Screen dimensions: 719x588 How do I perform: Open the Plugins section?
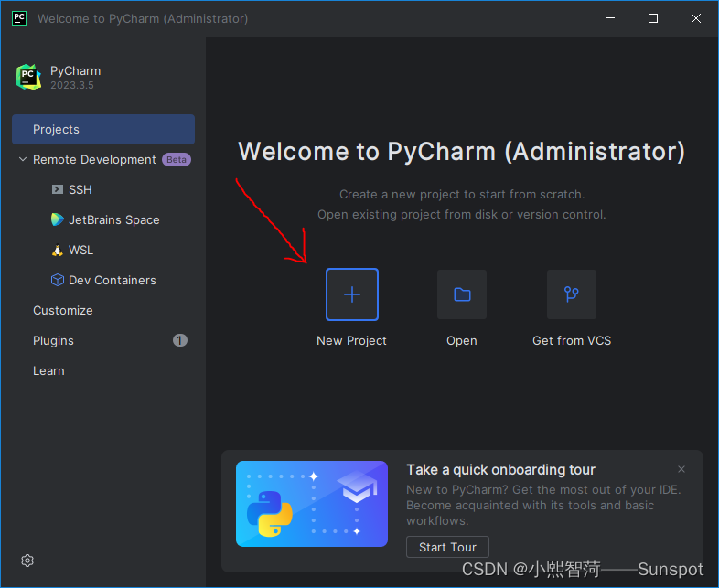[53, 340]
